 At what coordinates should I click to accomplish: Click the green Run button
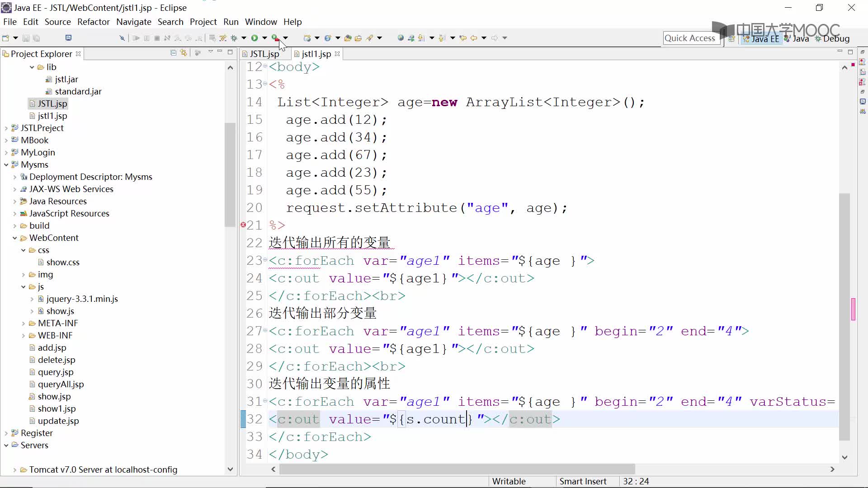(255, 38)
